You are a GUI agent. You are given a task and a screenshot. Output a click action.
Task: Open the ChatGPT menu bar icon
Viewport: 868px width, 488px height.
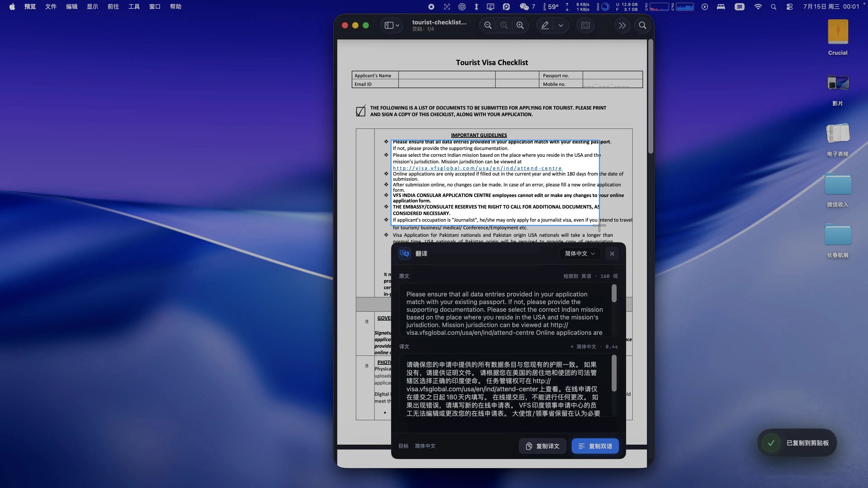(462, 6)
